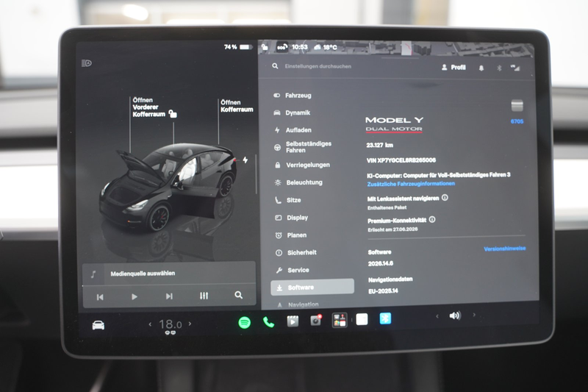Tap the software version 2026.14.6
Screen dimensions: 588x392
pyautogui.click(x=380, y=264)
